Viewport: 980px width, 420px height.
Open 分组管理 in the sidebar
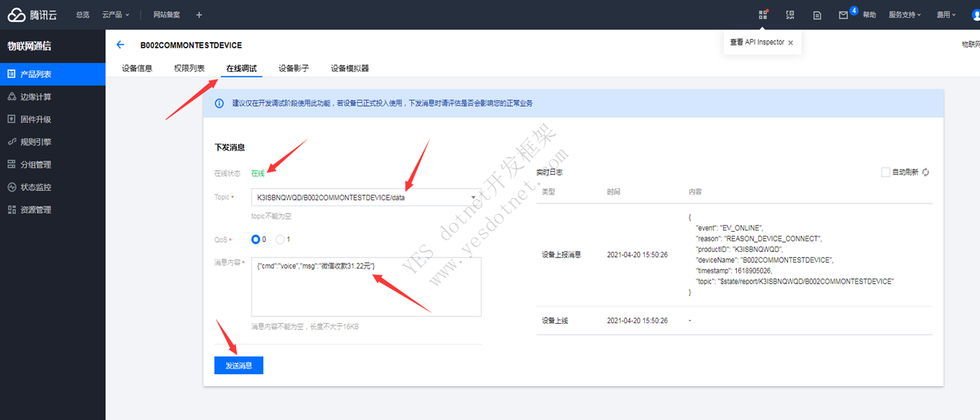click(53, 165)
